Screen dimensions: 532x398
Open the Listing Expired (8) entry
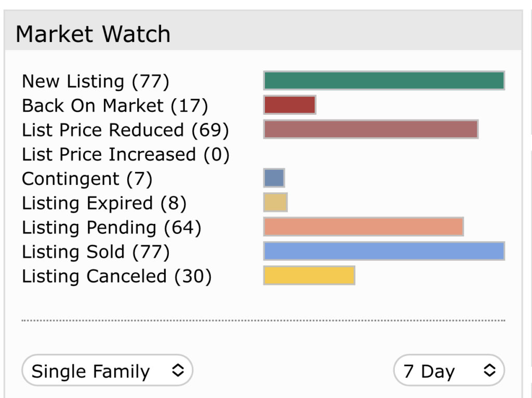click(x=104, y=203)
